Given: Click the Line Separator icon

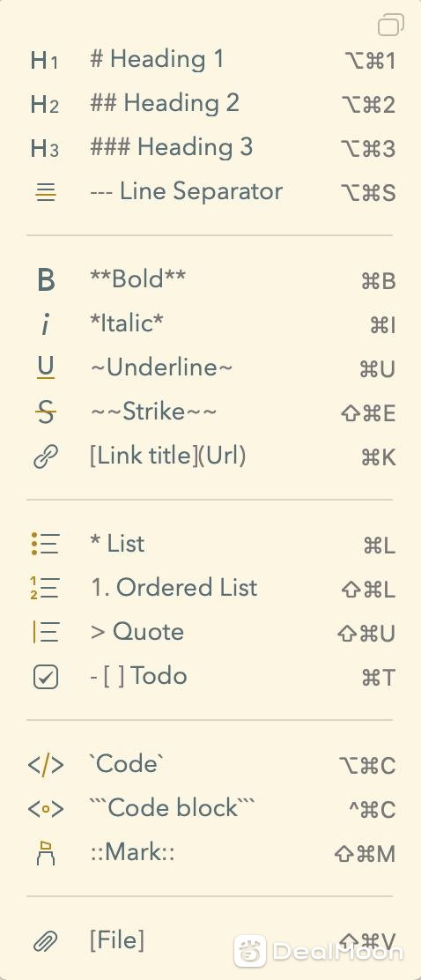Looking at the screenshot, I should (46, 192).
